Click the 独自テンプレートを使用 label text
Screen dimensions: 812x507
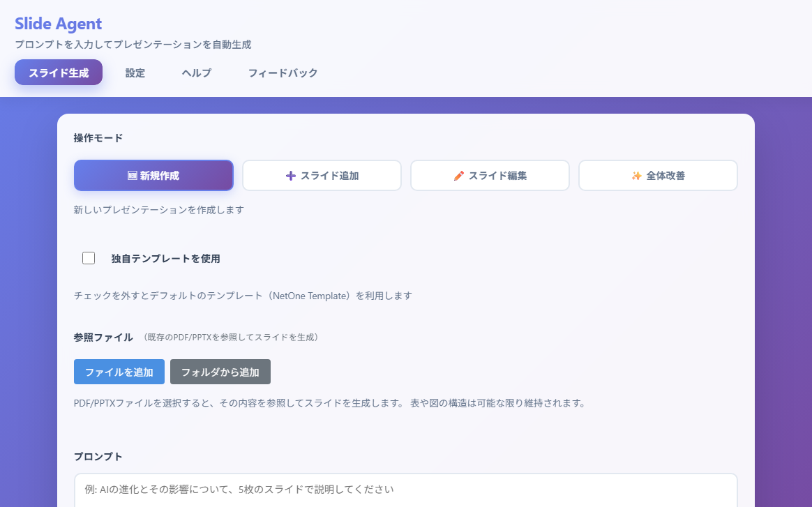165,259
